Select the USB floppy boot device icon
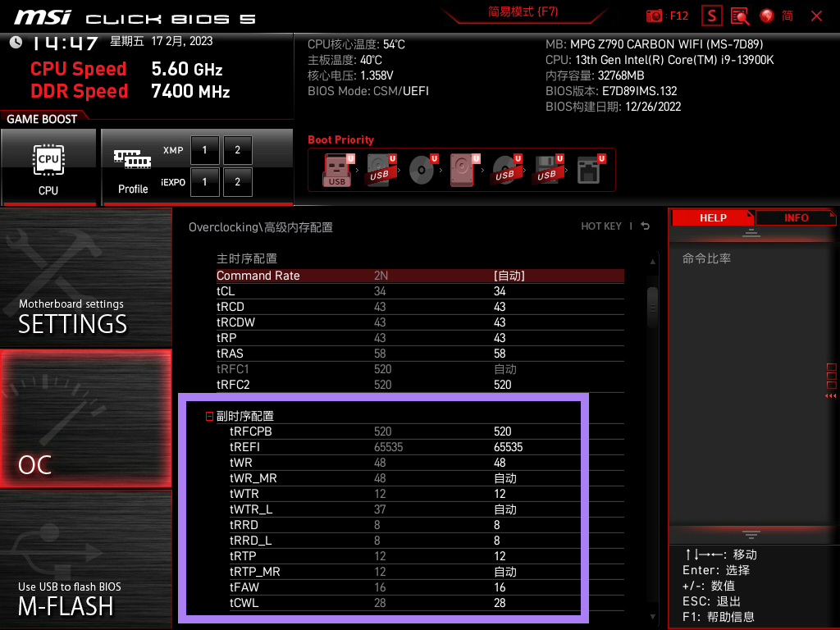840x630 pixels. click(x=547, y=170)
